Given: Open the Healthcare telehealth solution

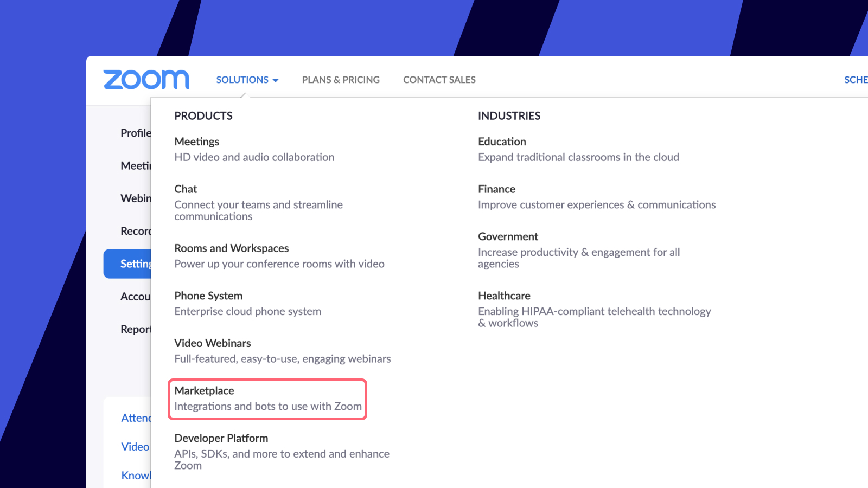Looking at the screenshot, I should (504, 296).
